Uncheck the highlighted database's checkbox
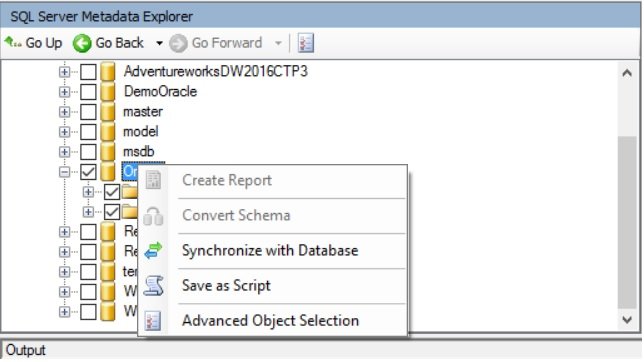This screenshot has height=362, width=644. pos(88,172)
